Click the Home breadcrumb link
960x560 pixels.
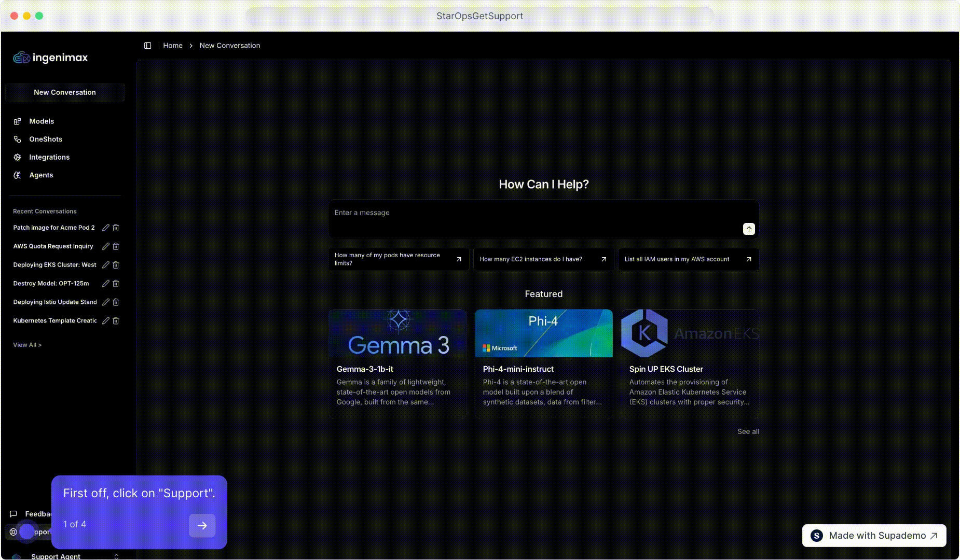tap(173, 46)
